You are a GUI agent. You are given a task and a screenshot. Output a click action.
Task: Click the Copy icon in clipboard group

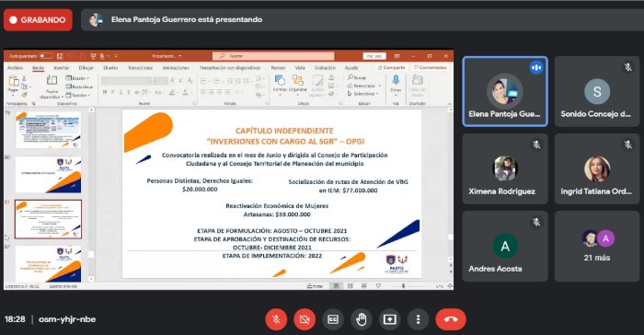click(25, 87)
